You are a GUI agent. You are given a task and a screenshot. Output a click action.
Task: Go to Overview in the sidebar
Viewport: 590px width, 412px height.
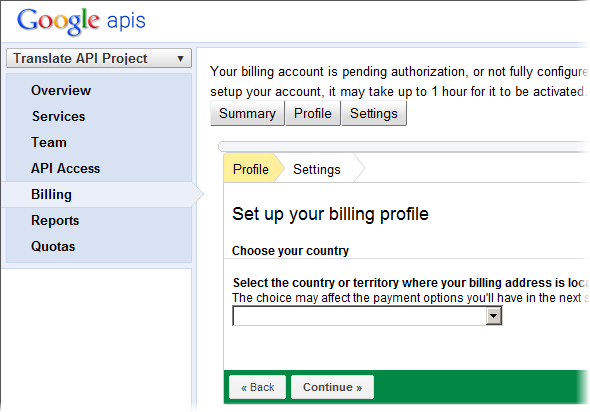pyautogui.click(x=61, y=90)
